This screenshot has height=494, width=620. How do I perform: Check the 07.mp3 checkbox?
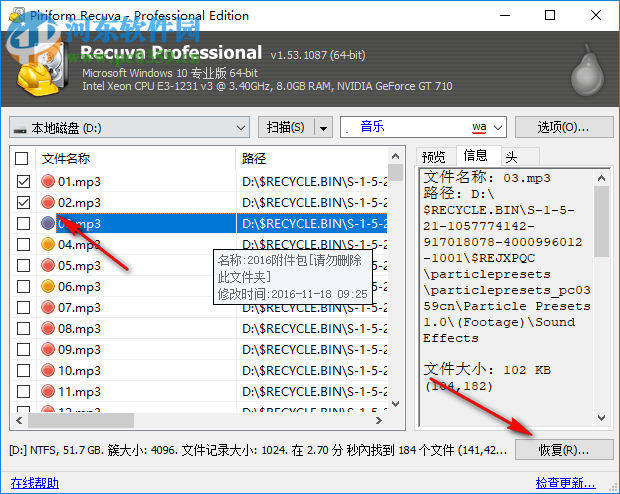tap(23, 307)
